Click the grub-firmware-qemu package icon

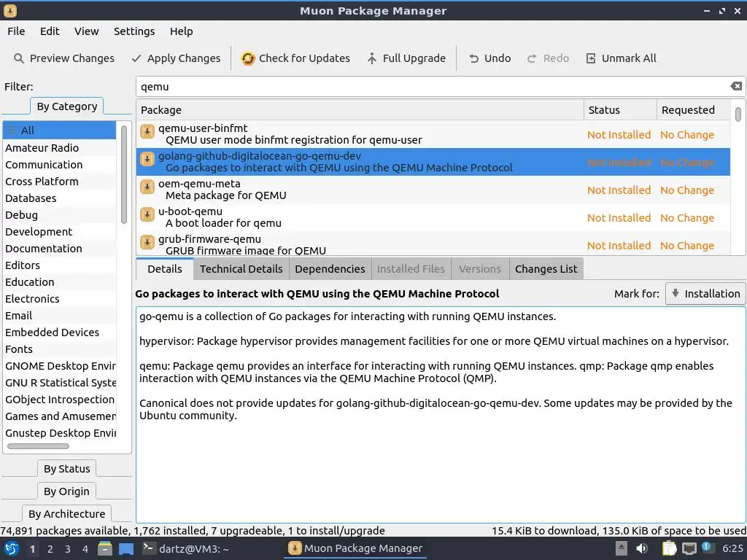[147, 242]
